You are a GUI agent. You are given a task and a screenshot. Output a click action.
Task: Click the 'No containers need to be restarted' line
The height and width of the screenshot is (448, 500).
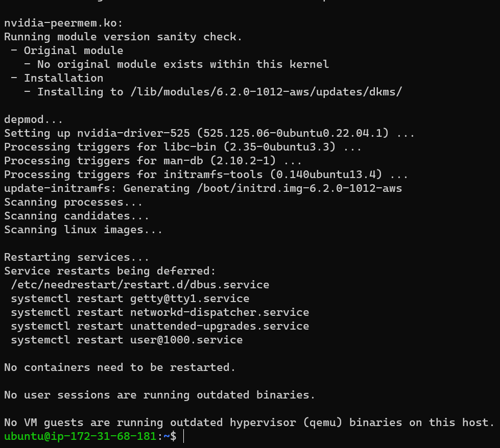(120, 367)
